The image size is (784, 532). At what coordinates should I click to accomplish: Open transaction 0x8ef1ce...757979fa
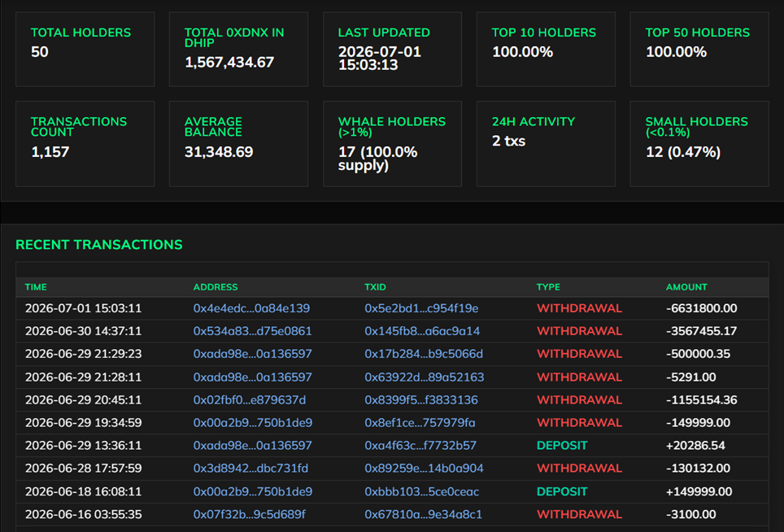(x=420, y=422)
